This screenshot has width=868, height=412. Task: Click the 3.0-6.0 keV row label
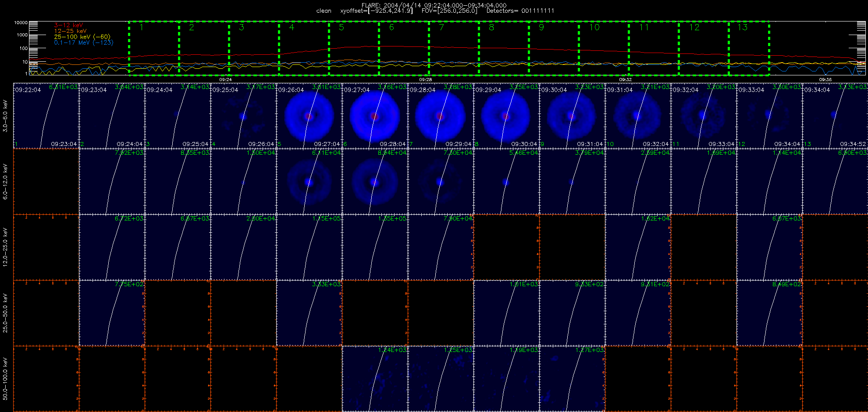point(6,116)
